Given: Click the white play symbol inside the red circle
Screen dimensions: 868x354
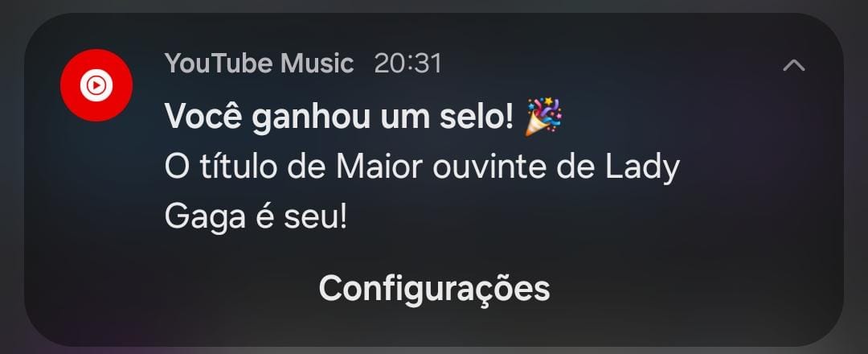Looking at the screenshot, I should [96, 85].
